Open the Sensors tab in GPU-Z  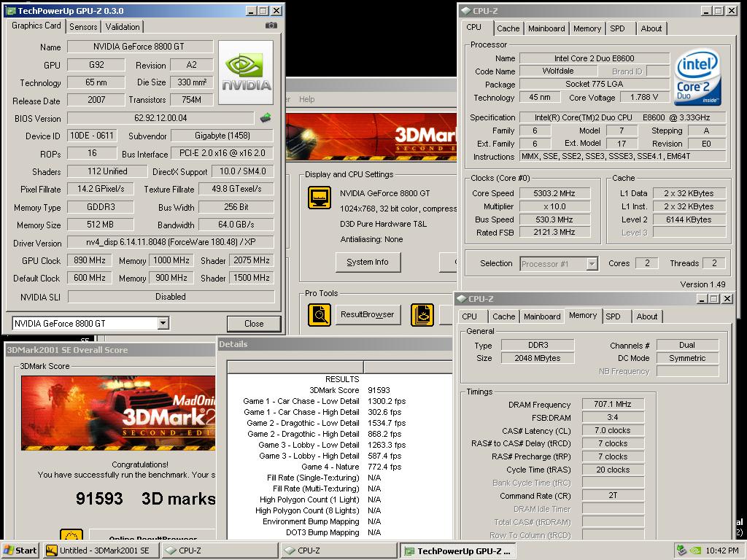(x=83, y=27)
